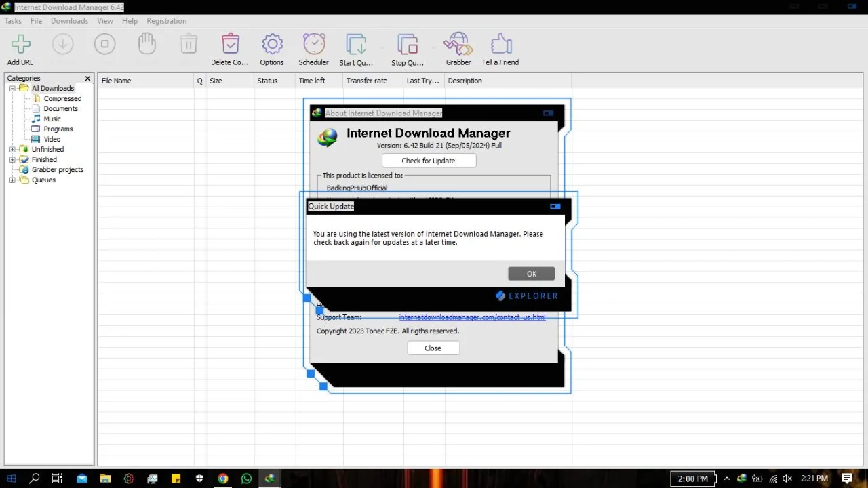
Task: Expand the Finished category node
Action: (12, 160)
